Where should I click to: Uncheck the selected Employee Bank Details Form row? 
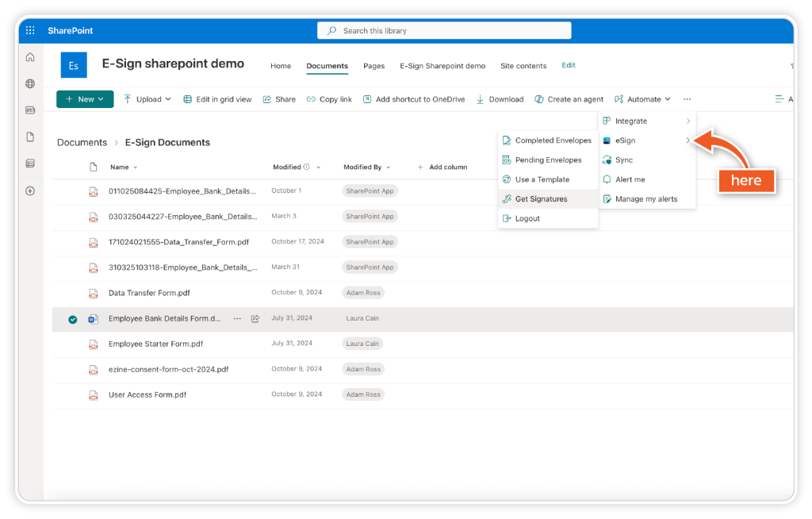[x=73, y=319]
